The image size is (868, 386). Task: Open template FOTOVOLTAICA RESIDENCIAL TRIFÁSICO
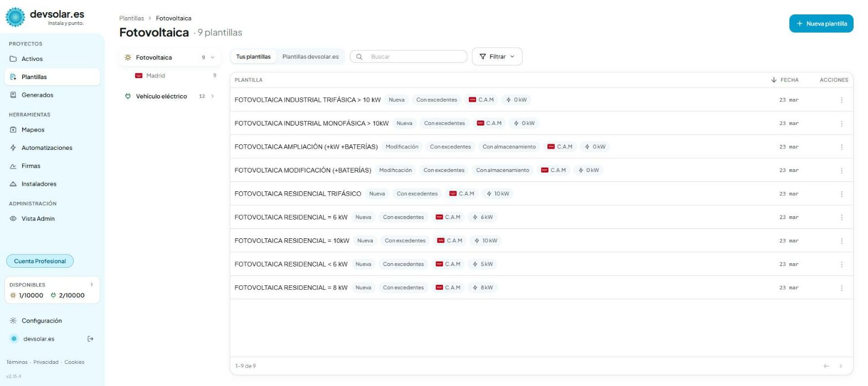[298, 194]
